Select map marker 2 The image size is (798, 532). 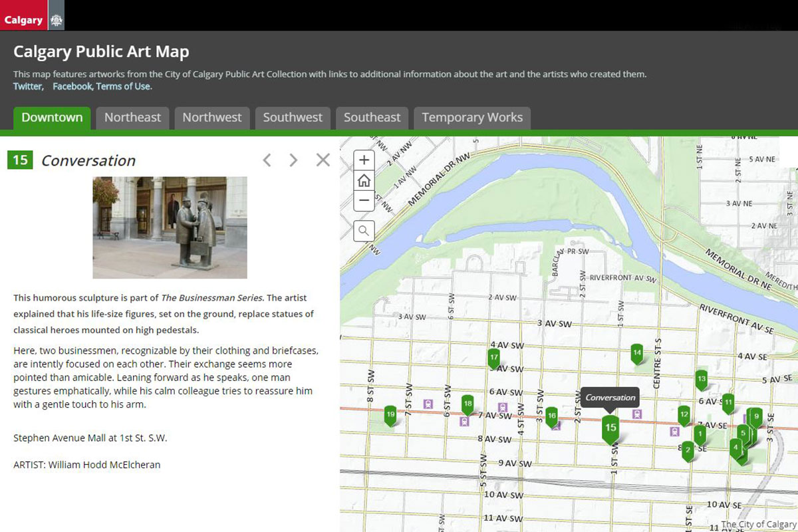click(x=688, y=452)
